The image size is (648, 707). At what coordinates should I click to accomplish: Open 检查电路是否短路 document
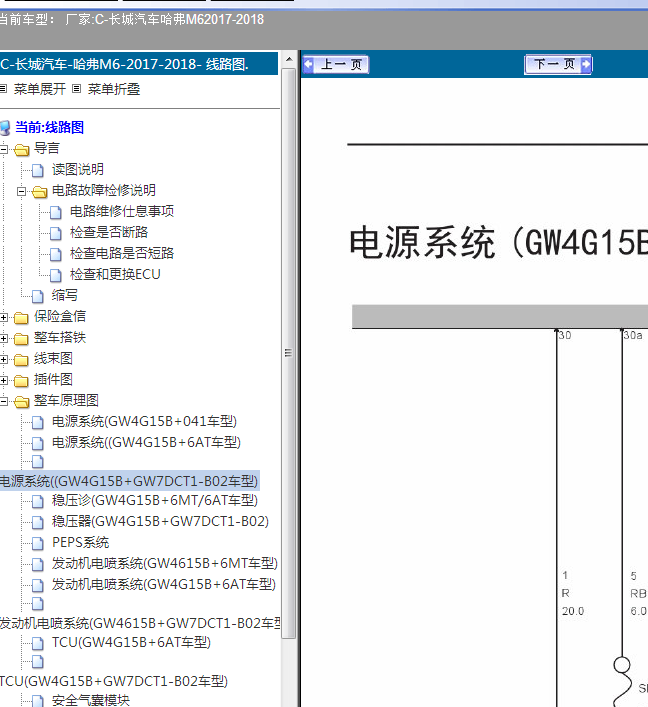(x=122, y=253)
